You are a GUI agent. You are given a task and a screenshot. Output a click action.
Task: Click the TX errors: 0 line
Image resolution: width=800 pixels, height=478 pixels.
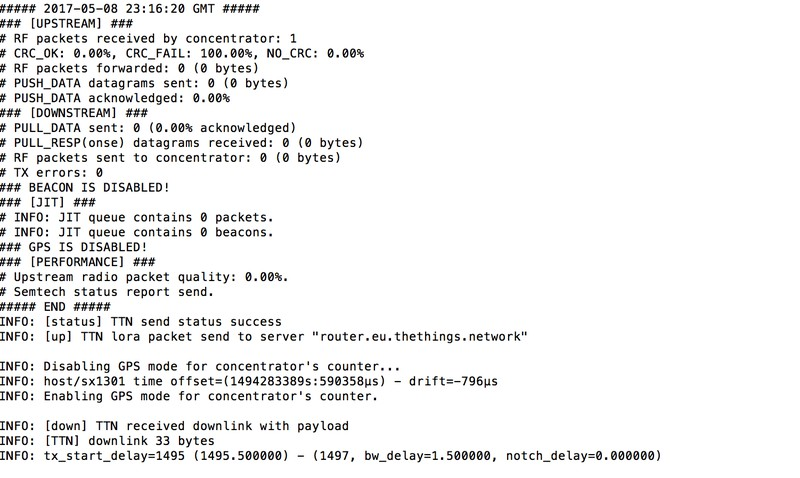52,172
